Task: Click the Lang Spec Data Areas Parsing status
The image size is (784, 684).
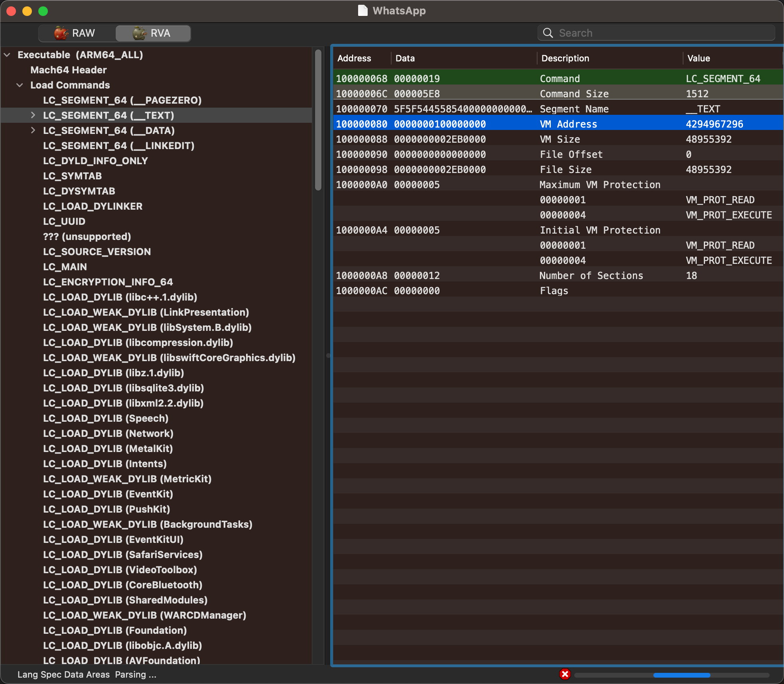Action: click(x=87, y=674)
